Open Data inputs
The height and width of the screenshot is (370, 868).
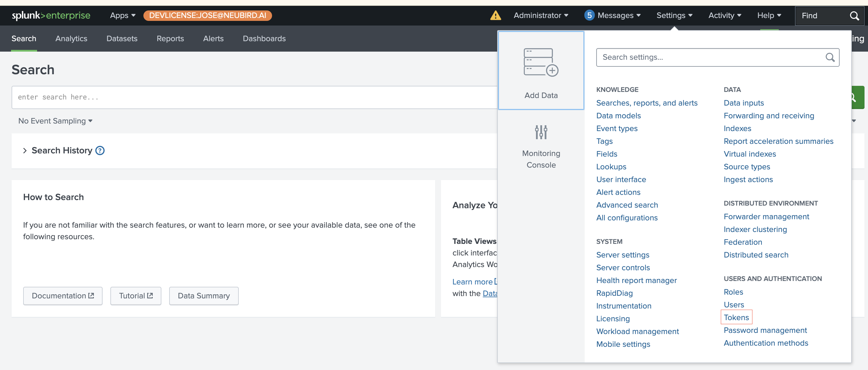pos(744,103)
